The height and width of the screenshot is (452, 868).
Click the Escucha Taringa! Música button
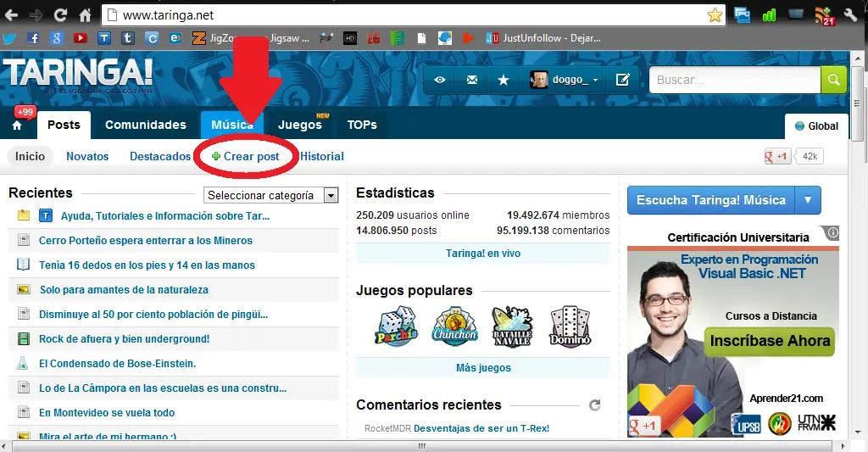(x=711, y=200)
